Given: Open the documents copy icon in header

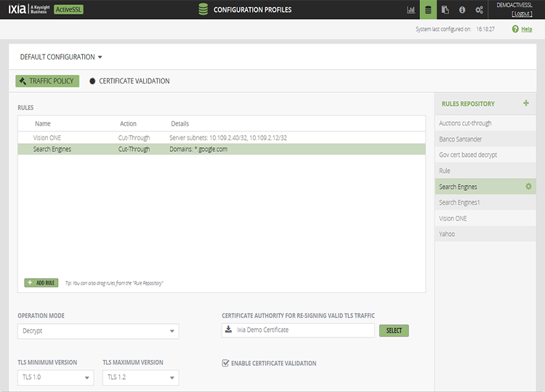Looking at the screenshot, I should (x=445, y=10).
